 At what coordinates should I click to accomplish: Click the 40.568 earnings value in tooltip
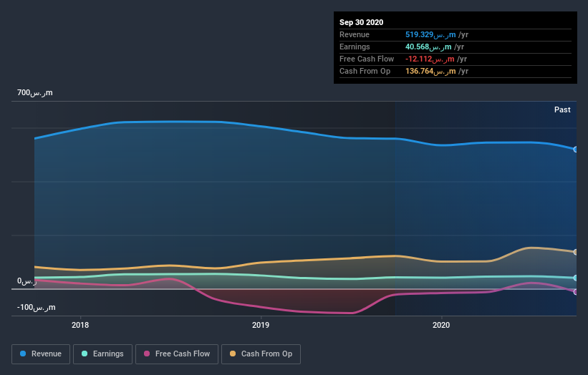click(x=428, y=47)
